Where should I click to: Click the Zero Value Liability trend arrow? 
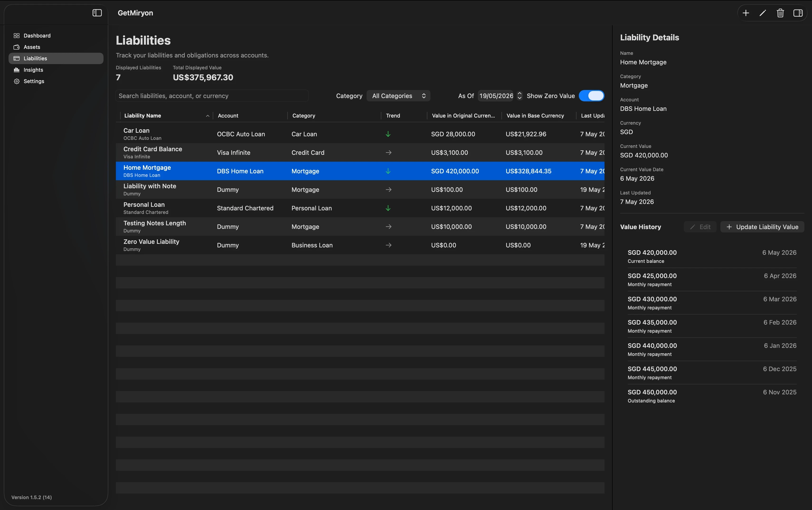coord(388,245)
